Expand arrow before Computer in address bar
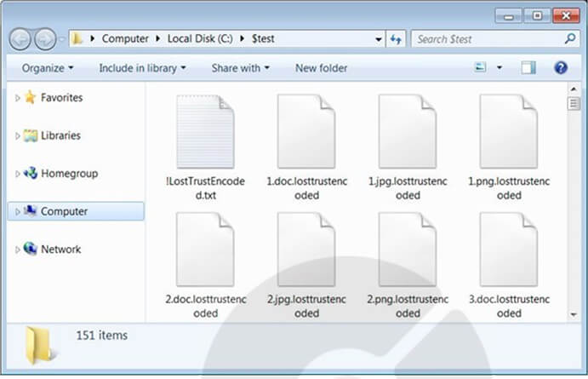 point(93,38)
